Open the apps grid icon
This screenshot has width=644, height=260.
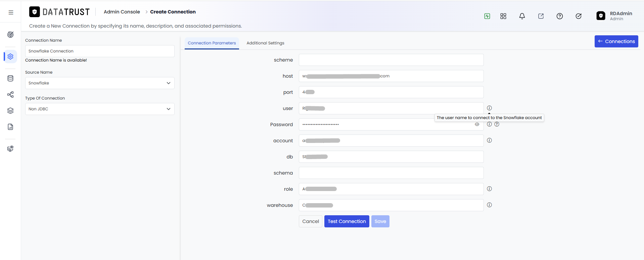503,16
